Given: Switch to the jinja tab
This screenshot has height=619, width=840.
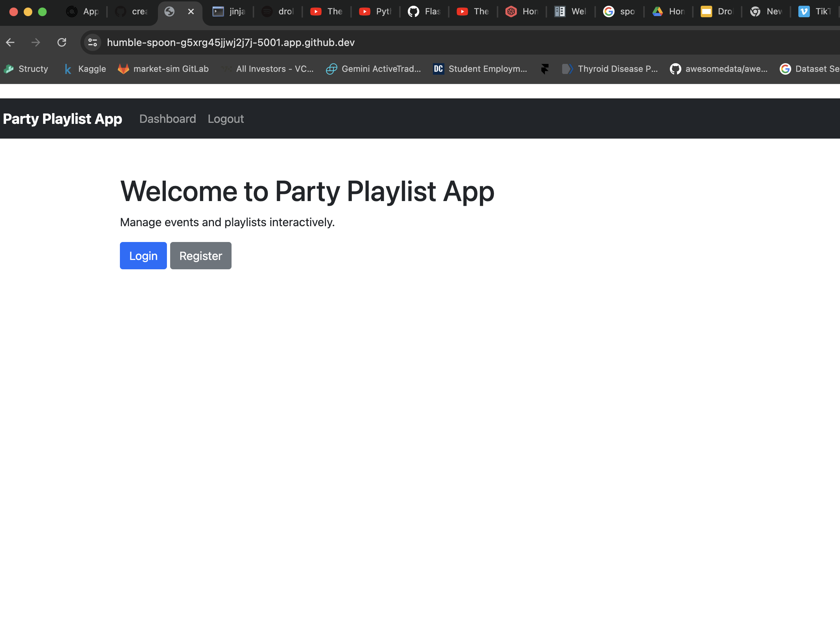Looking at the screenshot, I should click(x=229, y=11).
